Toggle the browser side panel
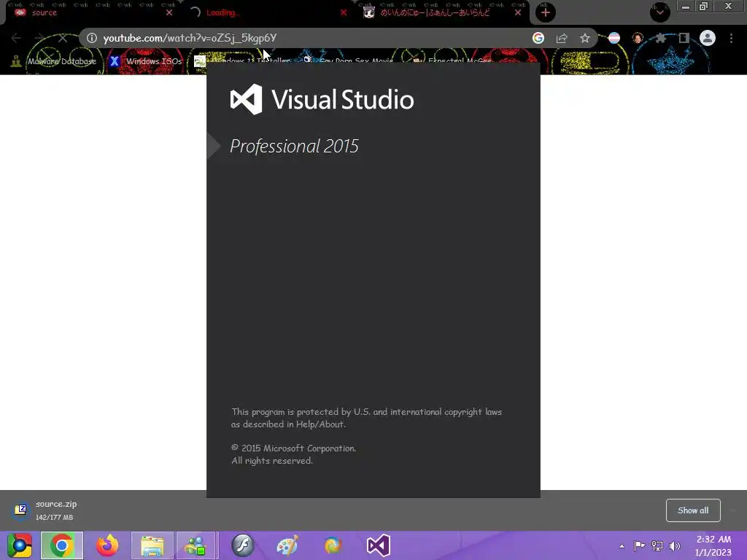 [684, 38]
